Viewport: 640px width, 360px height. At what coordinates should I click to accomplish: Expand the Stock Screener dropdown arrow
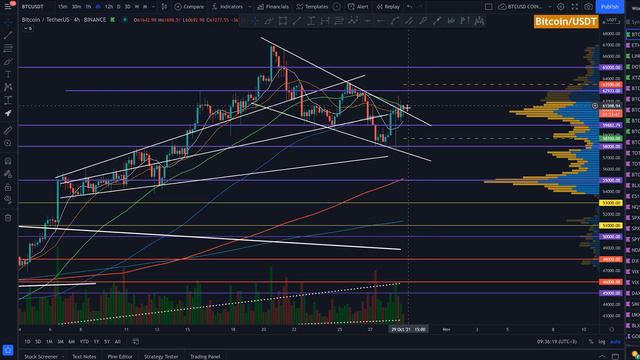point(62,356)
